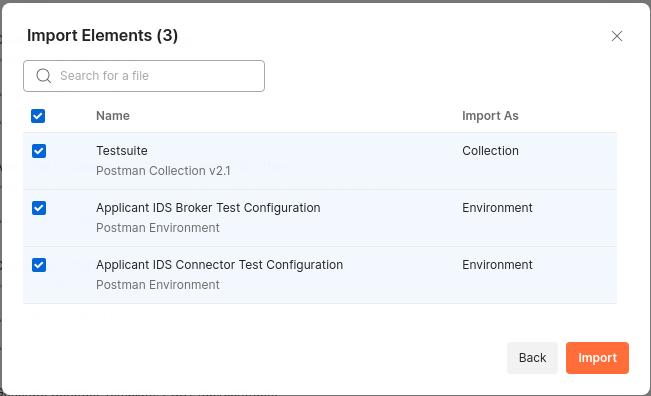
Task: Go Back to previous import step
Action: (x=532, y=358)
